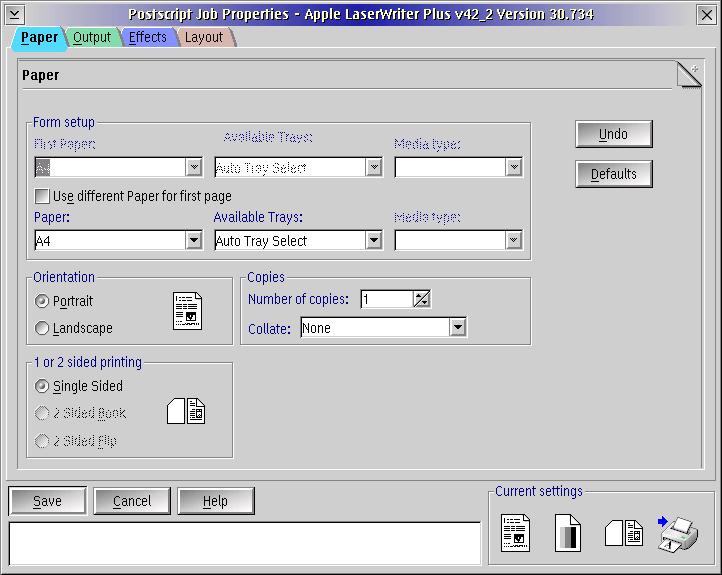Switch to the Layout tab
Screen dimensions: 722x575
pyautogui.click(x=204, y=37)
